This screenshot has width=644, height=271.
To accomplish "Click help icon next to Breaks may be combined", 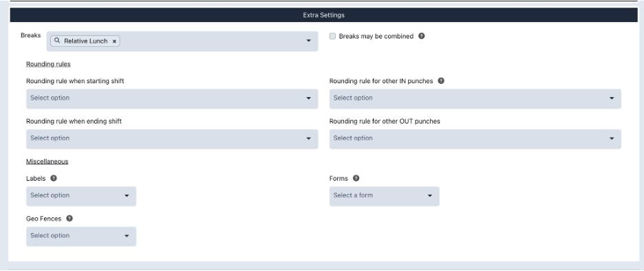I will tap(421, 36).
